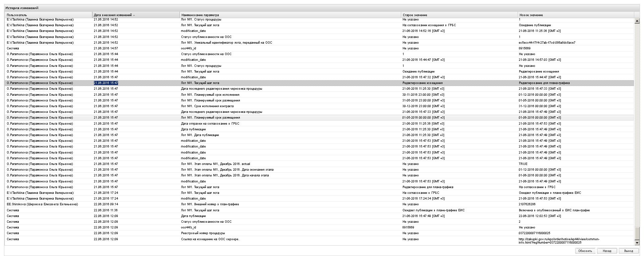
Task: Select the Дата начала этапа parameter
Action: pos(225,175)
